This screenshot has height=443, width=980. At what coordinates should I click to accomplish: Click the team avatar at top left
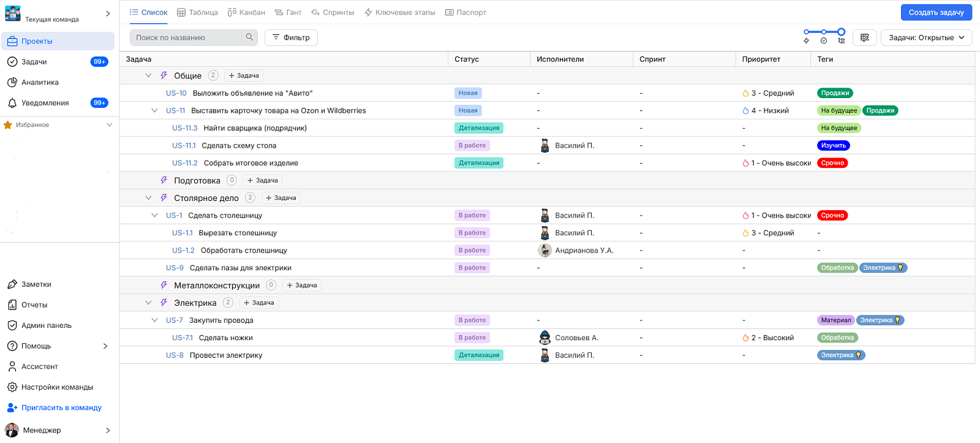pyautogui.click(x=12, y=13)
